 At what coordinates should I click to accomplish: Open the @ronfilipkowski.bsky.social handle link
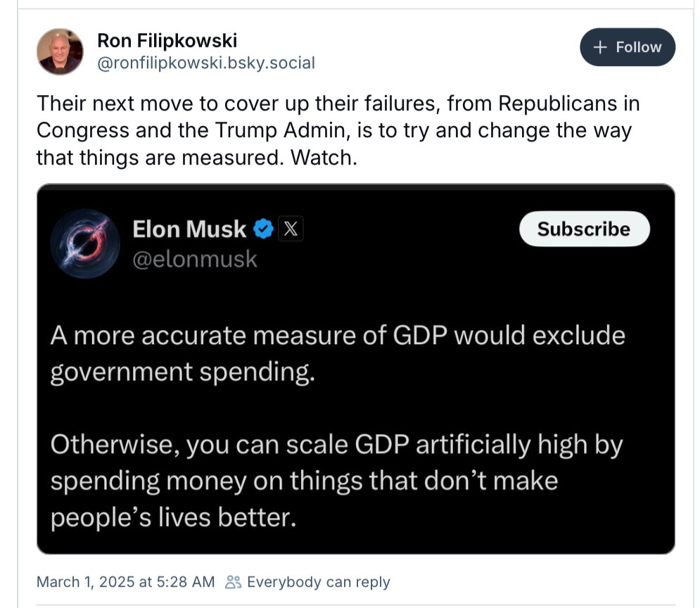pyautogui.click(x=205, y=63)
